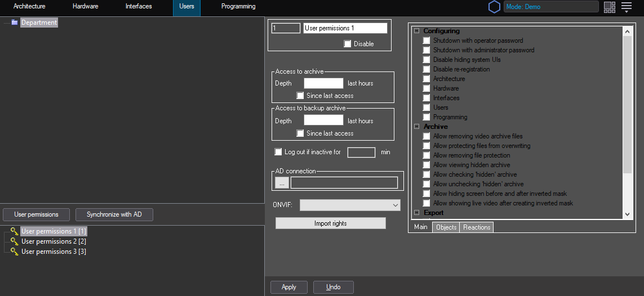
Task: Click the Department folder icon
Action: (15, 23)
